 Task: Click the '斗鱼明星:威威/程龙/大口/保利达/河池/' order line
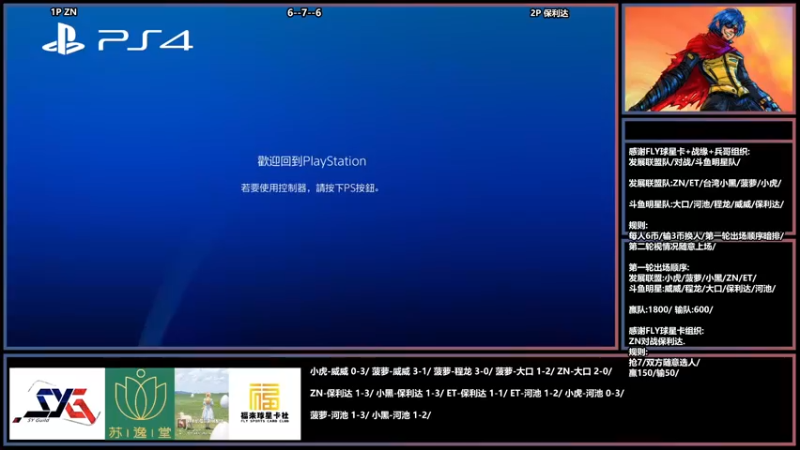(x=702, y=289)
